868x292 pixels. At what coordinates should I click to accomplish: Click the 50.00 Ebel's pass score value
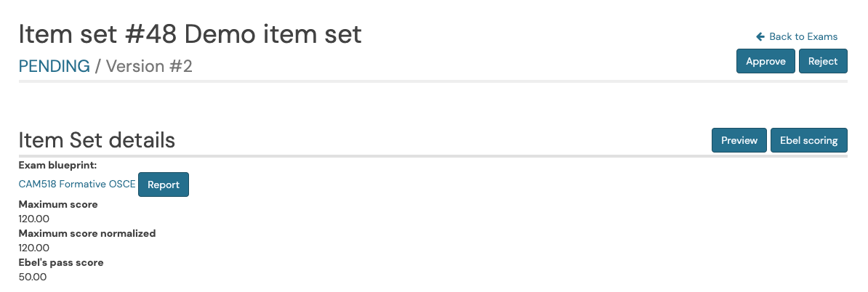(33, 277)
